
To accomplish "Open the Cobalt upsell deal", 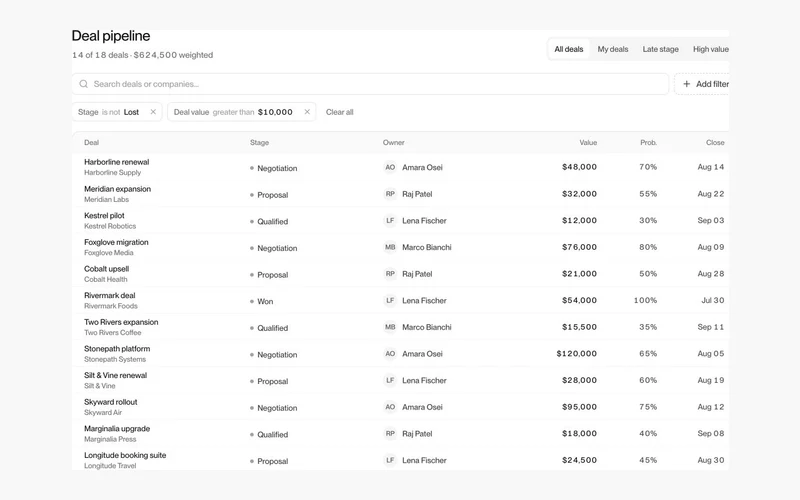I will coord(107,268).
